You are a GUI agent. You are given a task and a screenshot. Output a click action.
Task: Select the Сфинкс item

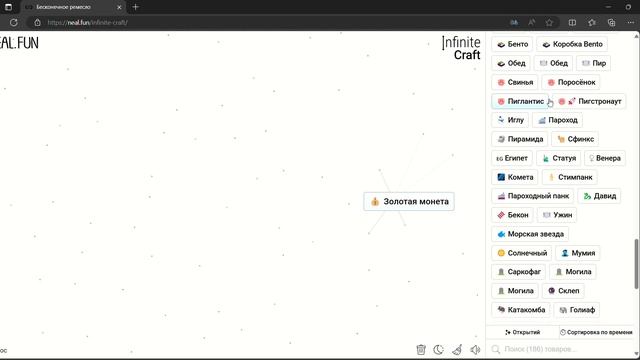pyautogui.click(x=575, y=139)
